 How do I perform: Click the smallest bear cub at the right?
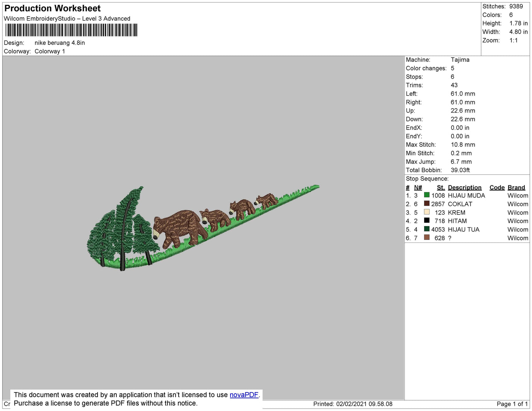tap(267, 201)
